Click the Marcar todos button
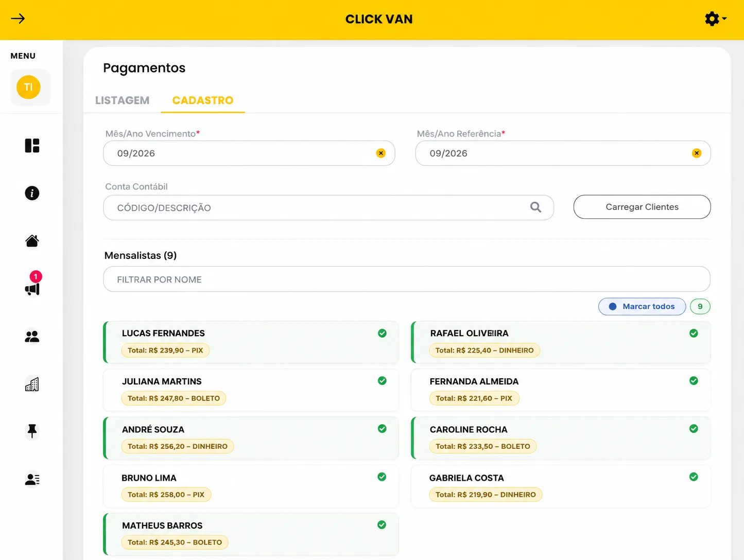The height and width of the screenshot is (560, 744). (x=642, y=306)
